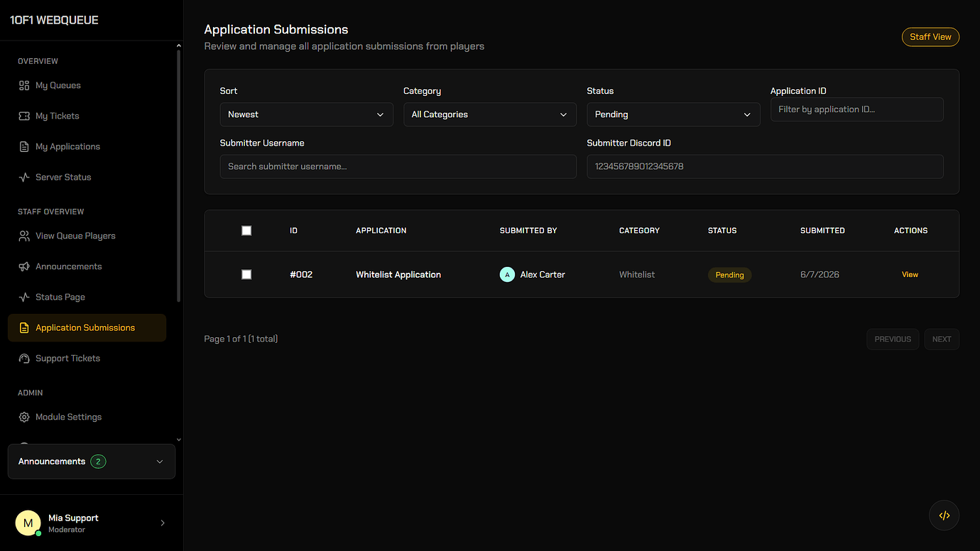
Task: Click Mia Support's profile avatar
Action: (x=28, y=523)
